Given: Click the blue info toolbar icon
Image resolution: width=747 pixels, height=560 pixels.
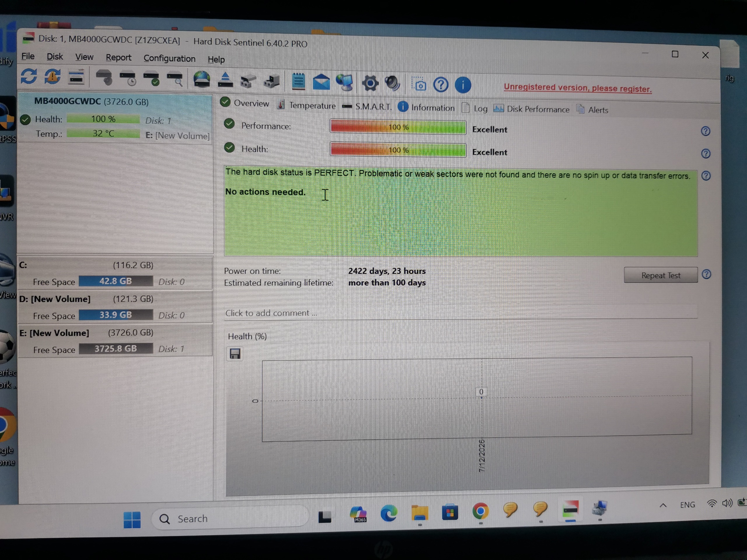Looking at the screenshot, I should coord(463,85).
